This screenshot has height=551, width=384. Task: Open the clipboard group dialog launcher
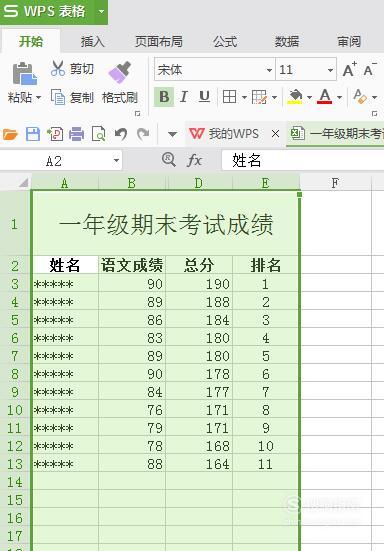pos(137,113)
